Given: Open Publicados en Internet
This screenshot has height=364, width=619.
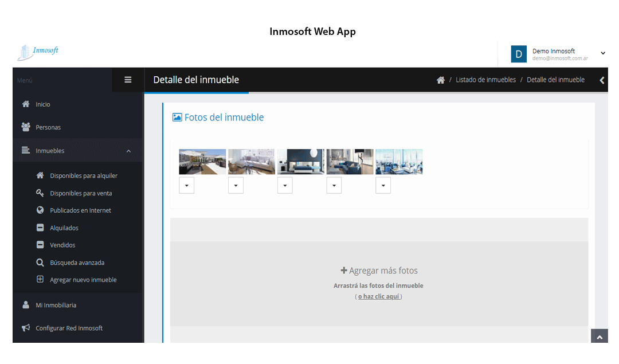Looking at the screenshot, I should point(80,210).
